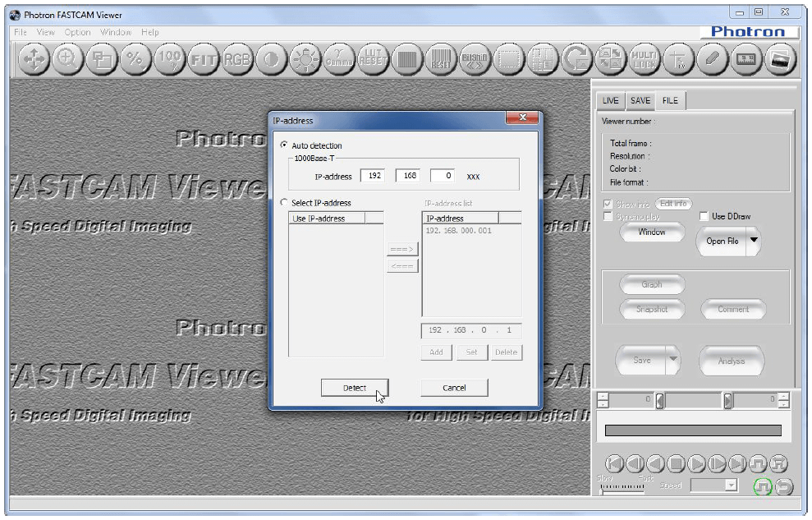Expand the Open File dropdown arrow

(x=754, y=241)
